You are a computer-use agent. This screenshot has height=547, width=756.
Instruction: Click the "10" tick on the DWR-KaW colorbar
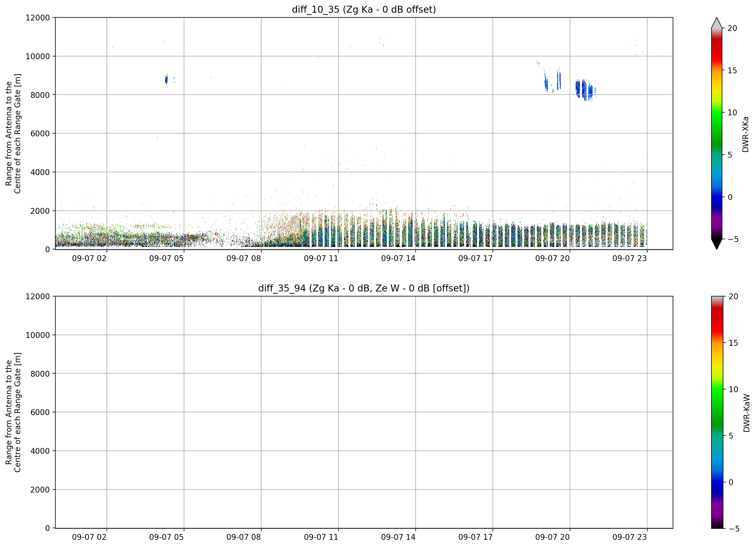pos(733,389)
